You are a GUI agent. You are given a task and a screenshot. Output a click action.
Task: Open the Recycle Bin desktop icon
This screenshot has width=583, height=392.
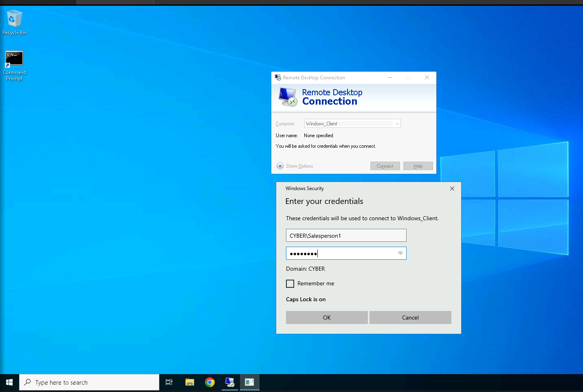(15, 23)
